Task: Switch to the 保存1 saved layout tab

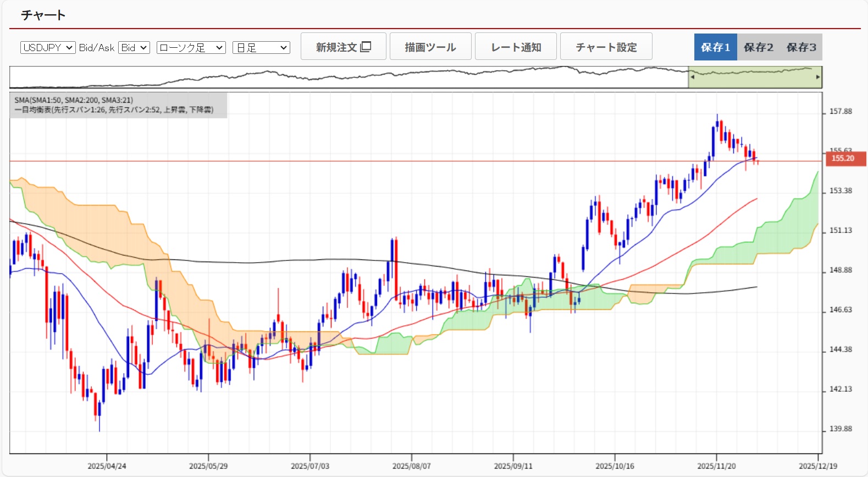Action: coord(715,47)
